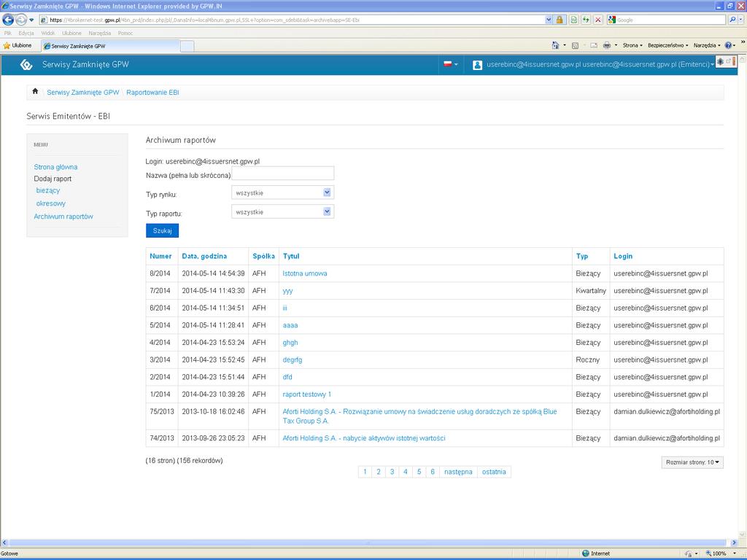Viewport: 747px width, 560px height.
Task: Click the magnifier search button
Action: point(732,20)
